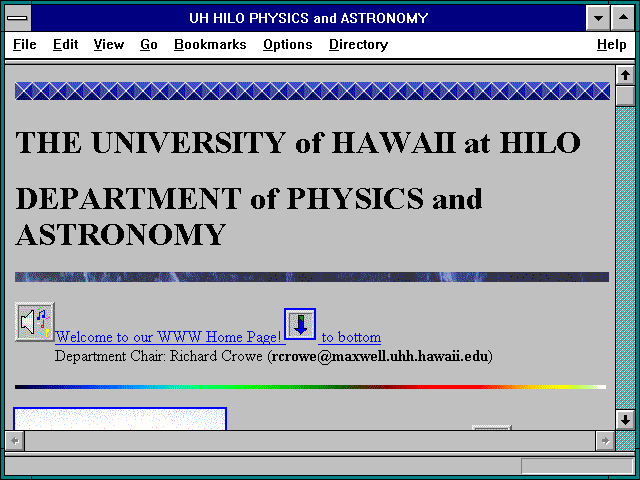Maximize the window with up-triangle button

(x=623, y=18)
